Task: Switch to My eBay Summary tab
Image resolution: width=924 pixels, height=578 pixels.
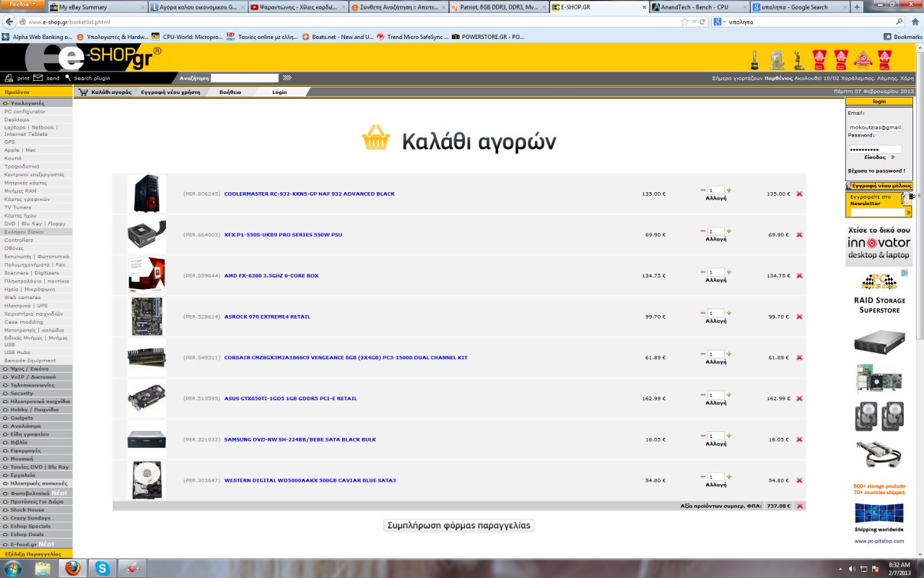Action: click(x=97, y=7)
